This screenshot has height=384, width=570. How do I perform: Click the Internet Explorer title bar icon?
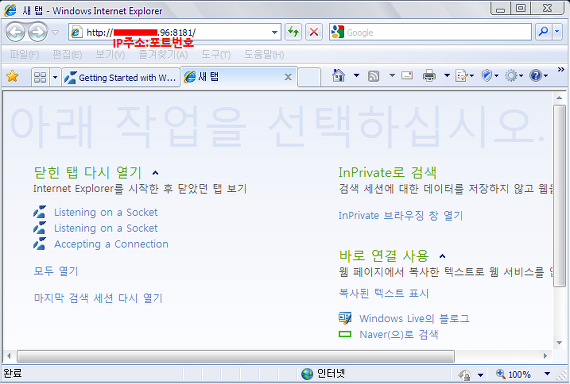[10, 10]
